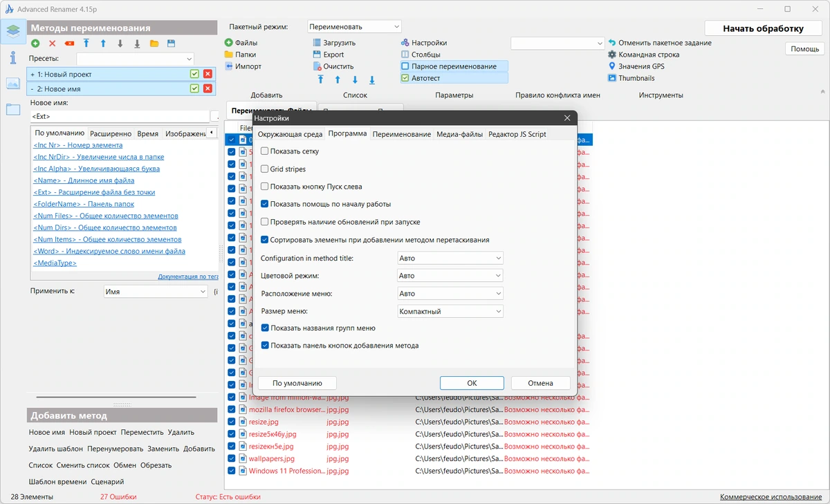Move method to top in methods toolbar

(x=86, y=44)
